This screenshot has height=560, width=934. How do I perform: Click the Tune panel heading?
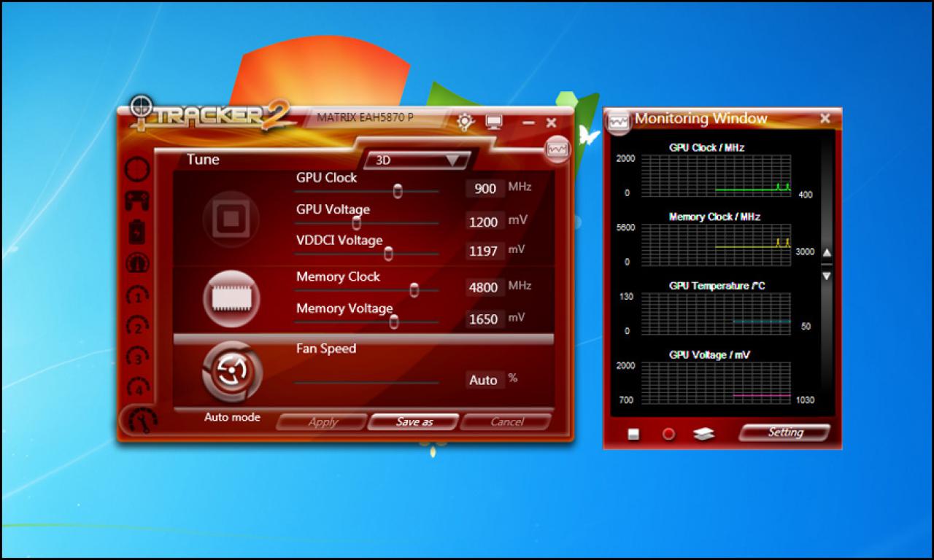click(x=203, y=159)
